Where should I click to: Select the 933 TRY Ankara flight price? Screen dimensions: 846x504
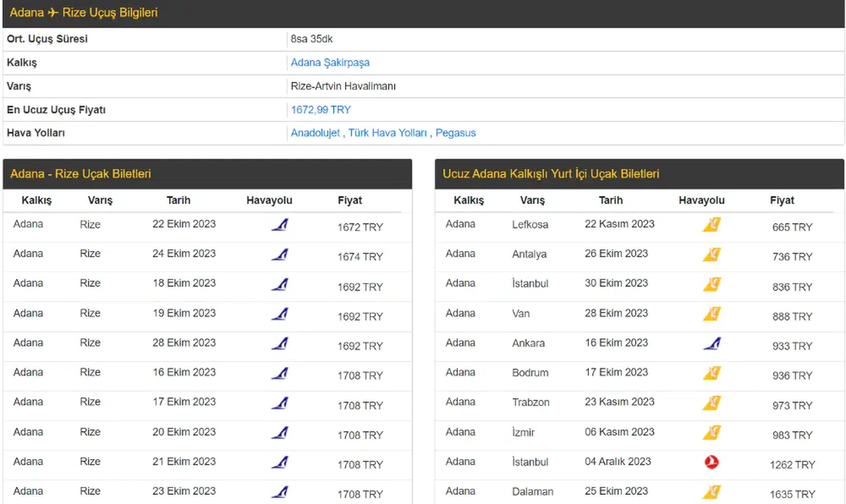click(x=792, y=346)
